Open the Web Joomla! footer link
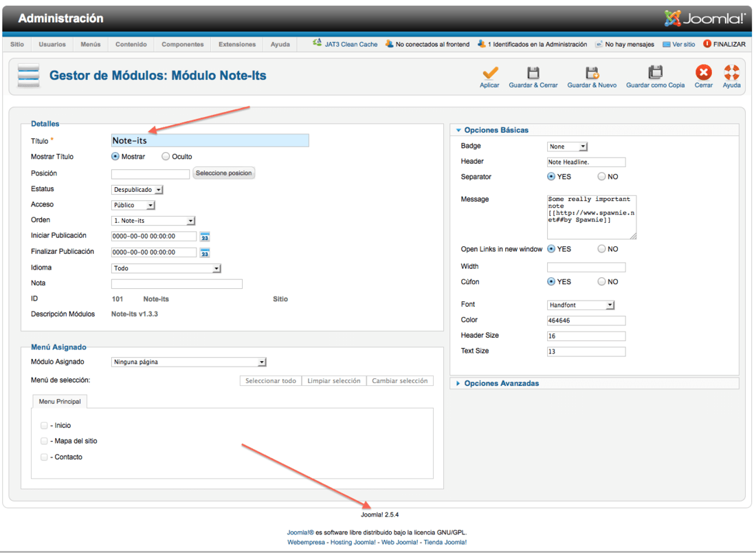The image size is (756, 553). pos(400,542)
